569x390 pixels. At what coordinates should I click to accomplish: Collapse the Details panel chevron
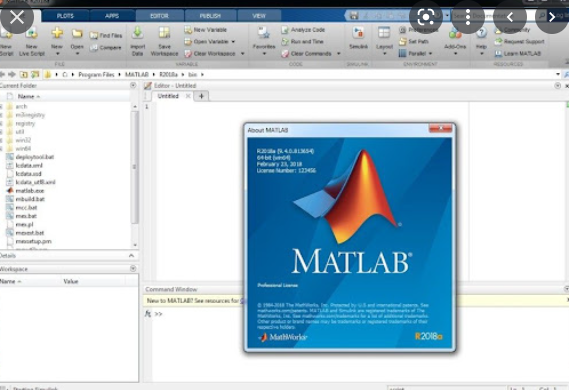[x=131, y=256]
